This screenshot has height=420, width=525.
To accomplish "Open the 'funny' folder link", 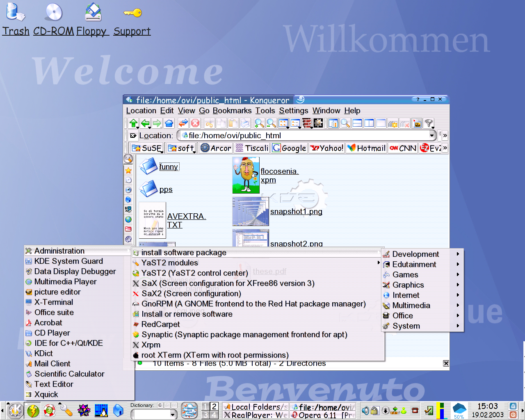I will [169, 167].
